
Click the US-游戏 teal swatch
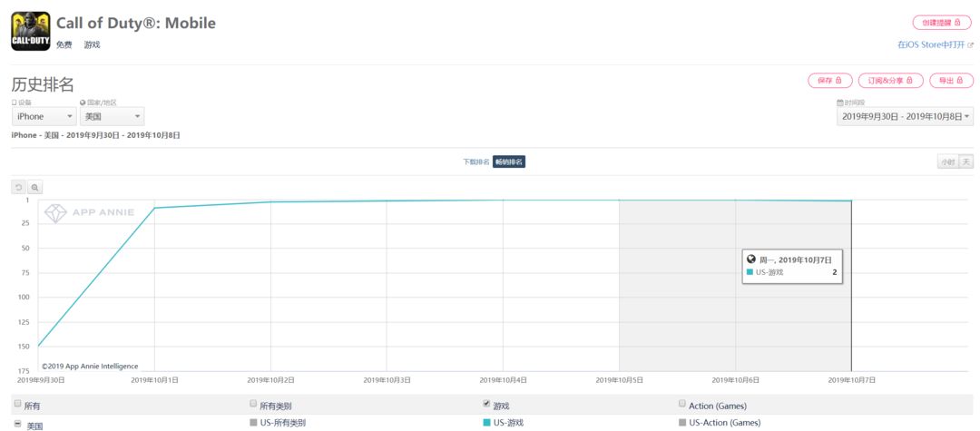pos(487,423)
